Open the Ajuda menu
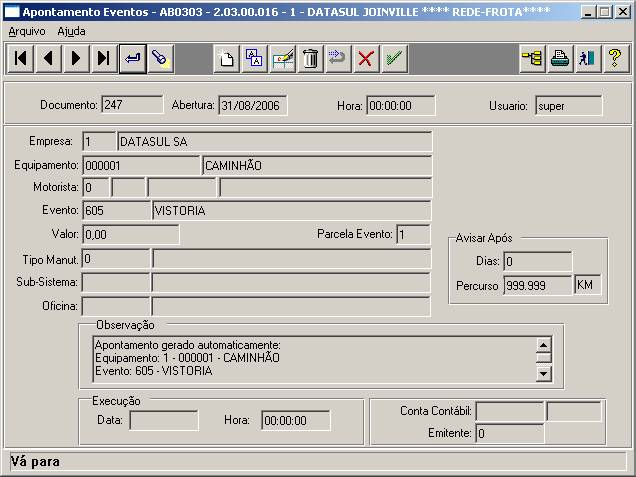 pyautogui.click(x=71, y=31)
